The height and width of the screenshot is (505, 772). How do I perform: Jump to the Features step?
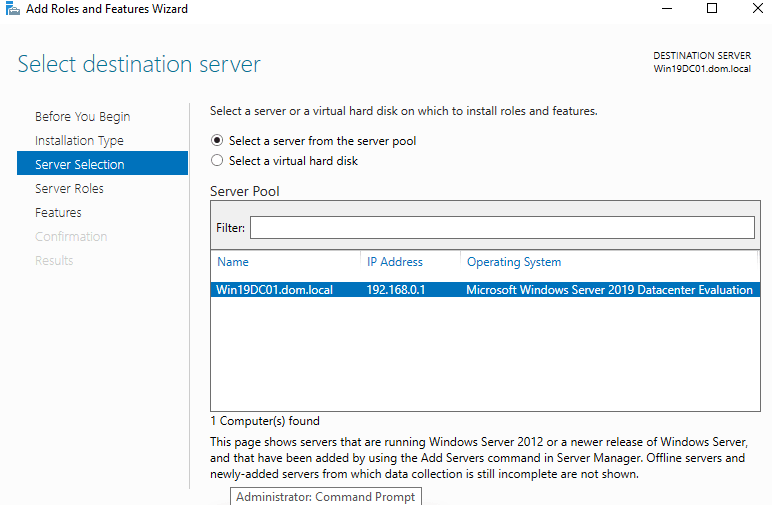click(58, 213)
